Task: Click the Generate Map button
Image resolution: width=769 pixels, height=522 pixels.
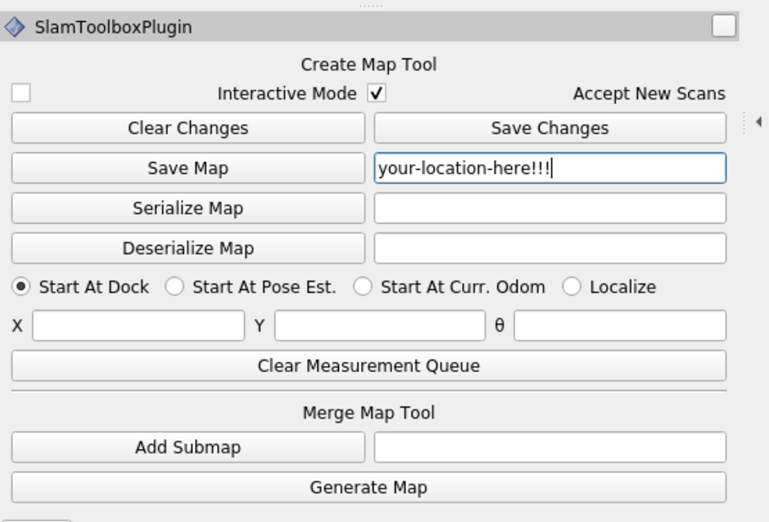Action: [x=369, y=487]
